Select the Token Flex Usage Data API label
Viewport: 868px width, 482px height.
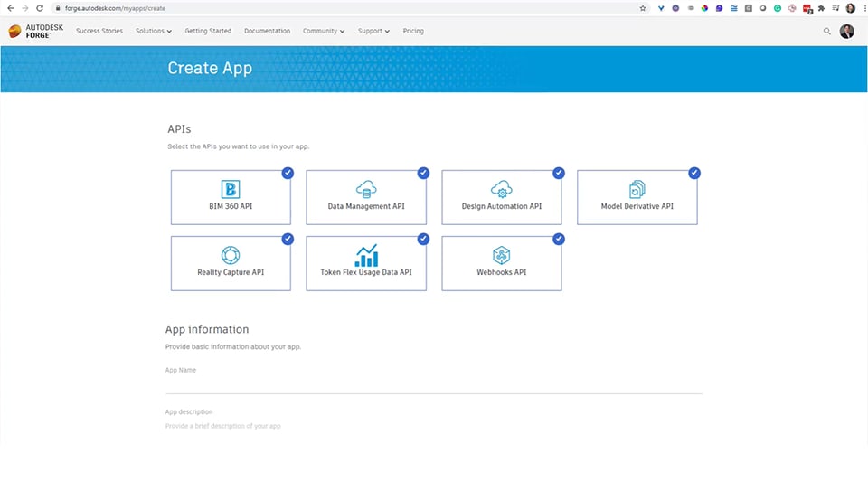click(366, 272)
